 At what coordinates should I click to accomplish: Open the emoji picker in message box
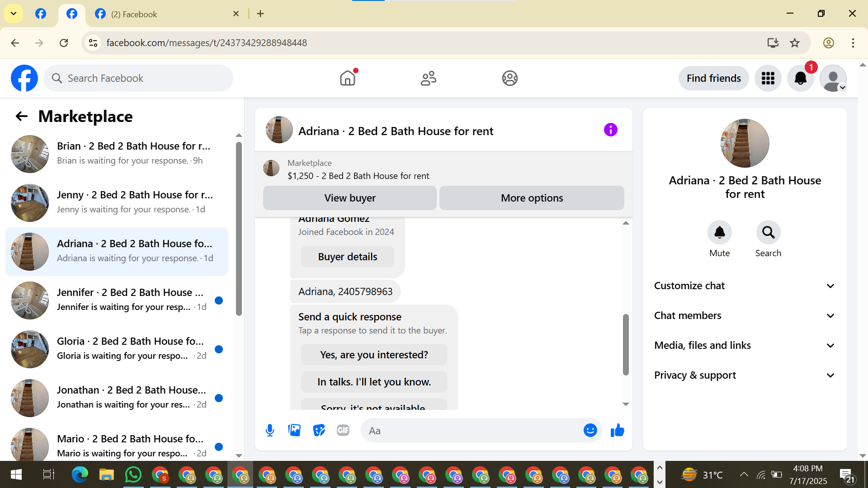pos(590,430)
